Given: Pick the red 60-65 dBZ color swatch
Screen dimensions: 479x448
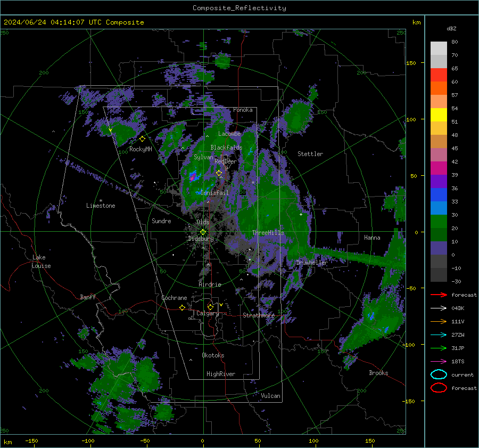Looking at the screenshot, I should coord(439,75).
